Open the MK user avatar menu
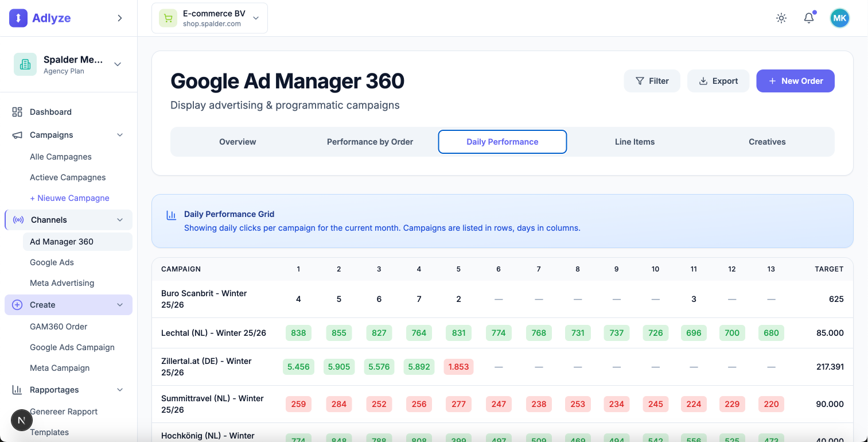This screenshot has height=442, width=868. (x=839, y=18)
